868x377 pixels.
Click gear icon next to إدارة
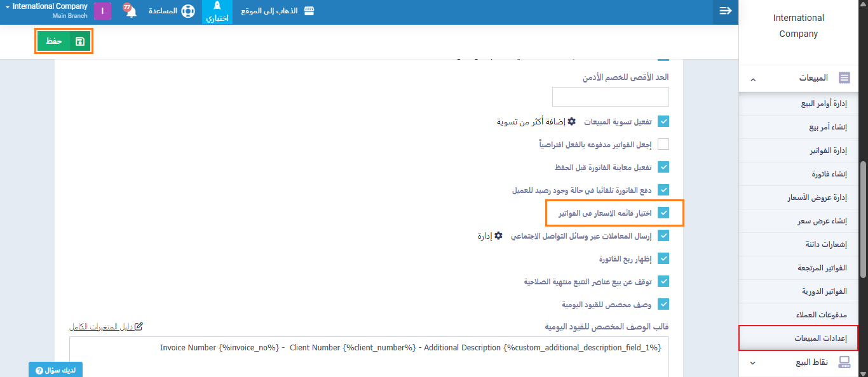tap(499, 235)
